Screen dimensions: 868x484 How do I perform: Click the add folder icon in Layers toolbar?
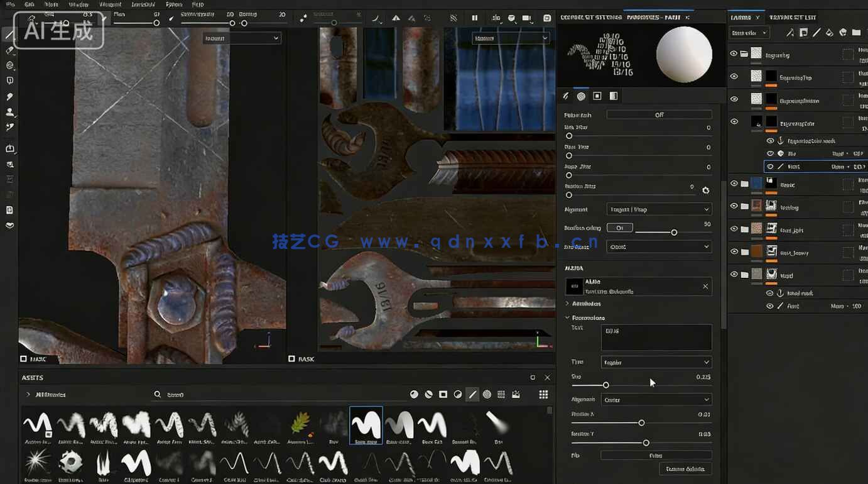[x=856, y=33]
